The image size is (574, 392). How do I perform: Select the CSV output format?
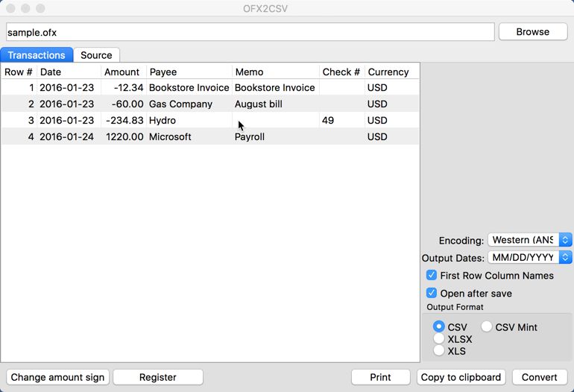(438, 326)
